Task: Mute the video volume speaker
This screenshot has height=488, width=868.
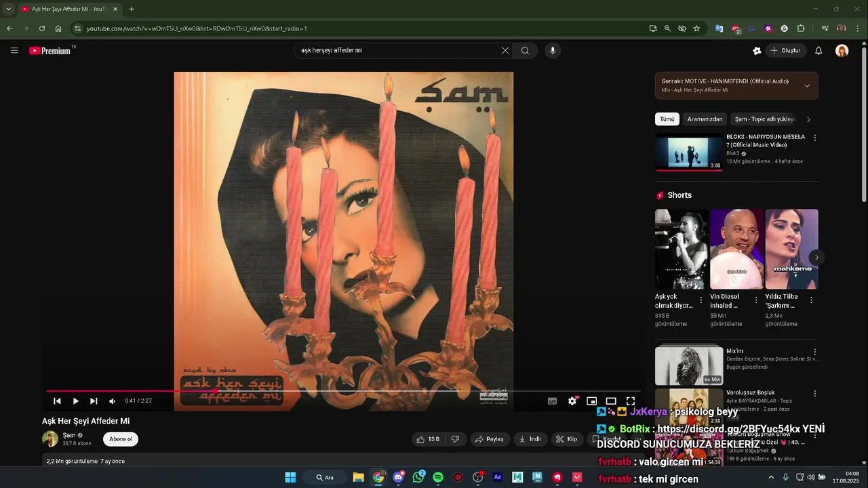Action: point(112,401)
